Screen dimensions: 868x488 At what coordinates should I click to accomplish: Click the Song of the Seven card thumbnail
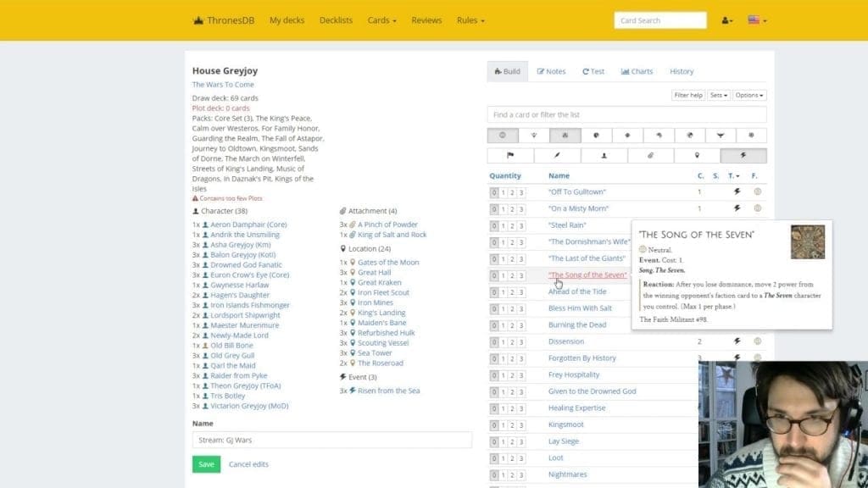click(808, 241)
